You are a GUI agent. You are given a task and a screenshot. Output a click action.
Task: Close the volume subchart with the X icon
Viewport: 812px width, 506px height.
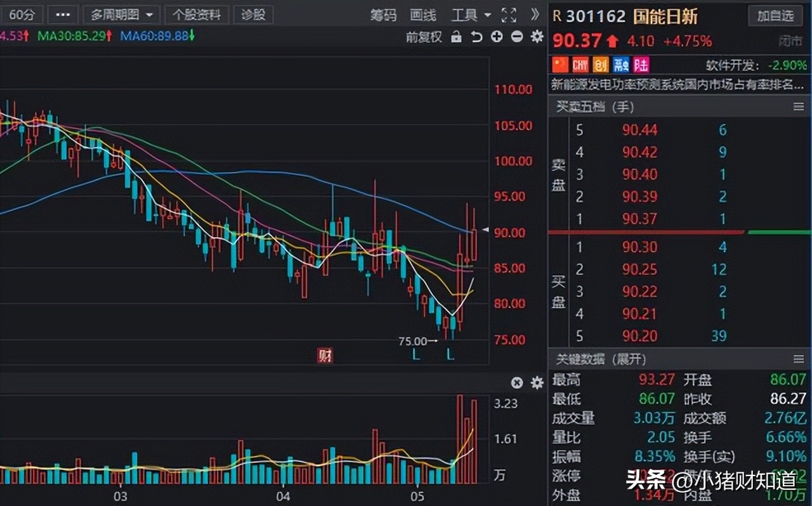click(x=517, y=382)
